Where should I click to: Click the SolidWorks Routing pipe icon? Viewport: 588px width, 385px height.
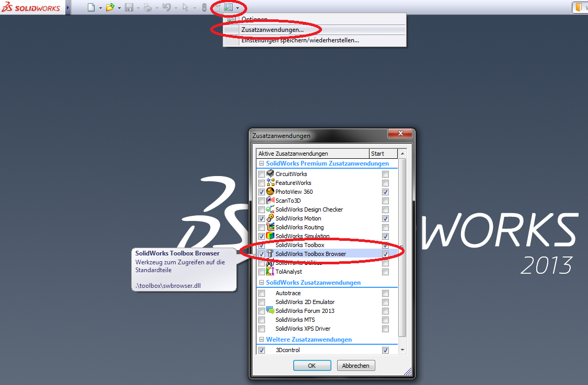click(270, 227)
